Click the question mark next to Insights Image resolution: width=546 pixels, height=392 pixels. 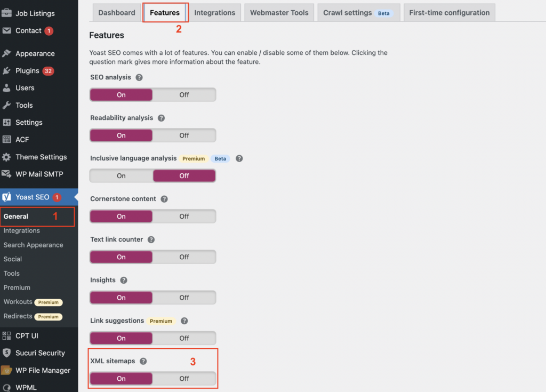(x=124, y=280)
